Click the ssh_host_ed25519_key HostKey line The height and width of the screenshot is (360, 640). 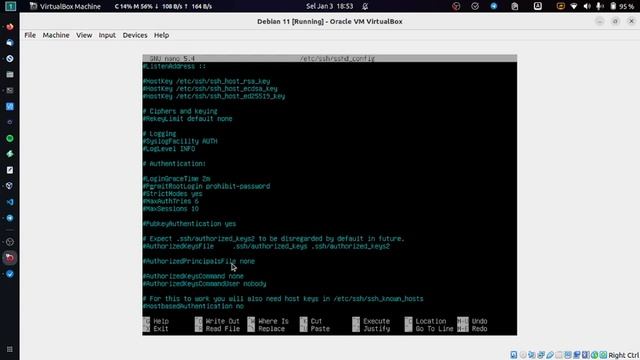pyautogui.click(x=214, y=96)
